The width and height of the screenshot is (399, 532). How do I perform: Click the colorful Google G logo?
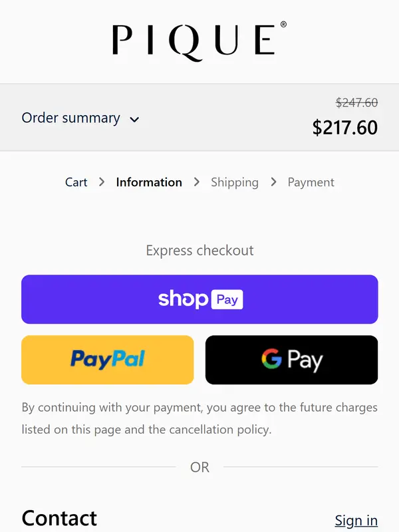coord(271,359)
